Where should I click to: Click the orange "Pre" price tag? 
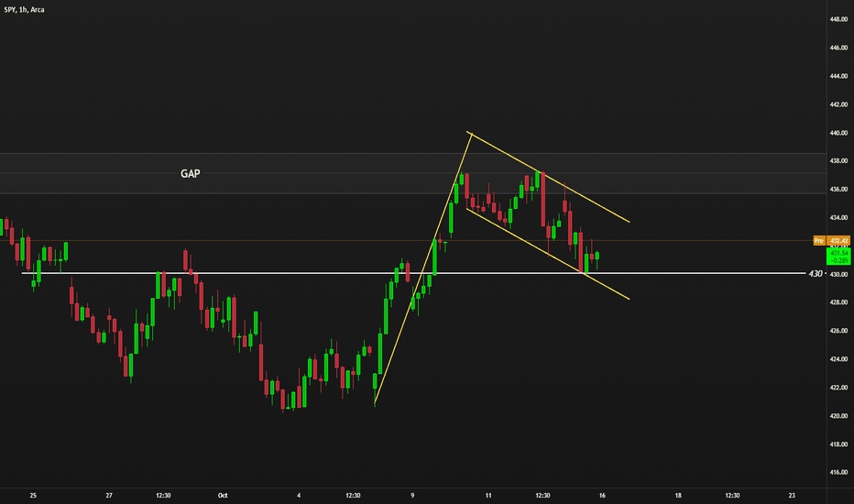tap(818, 240)
